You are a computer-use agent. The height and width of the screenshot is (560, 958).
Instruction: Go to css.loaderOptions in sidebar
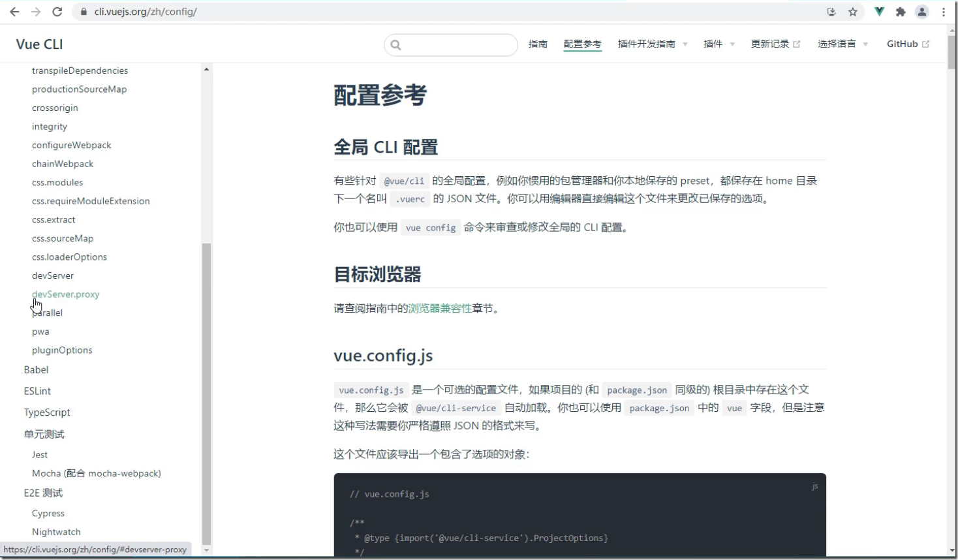pos(69,257)
